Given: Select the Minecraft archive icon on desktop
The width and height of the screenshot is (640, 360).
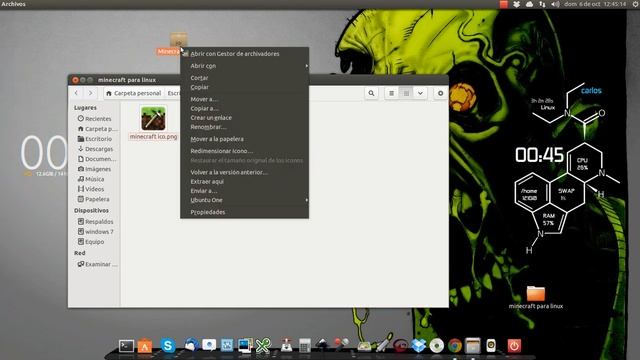Looking at the screenshot, I should (178, 40).
